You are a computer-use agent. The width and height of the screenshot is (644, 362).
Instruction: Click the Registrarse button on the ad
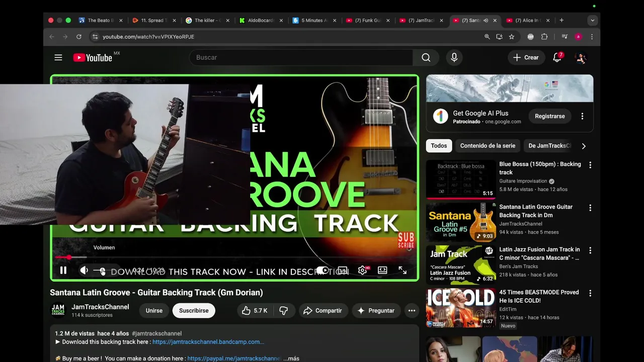550,116
